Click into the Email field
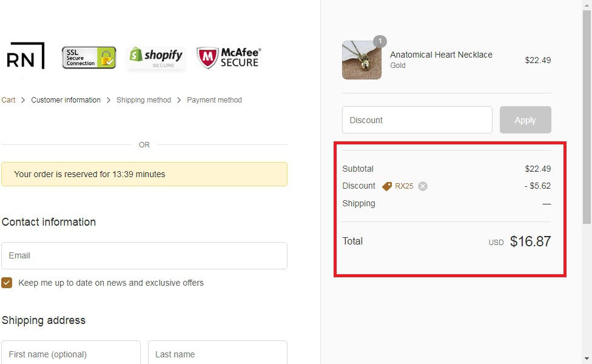The image size is (592, 364). click(x=144, y=255)
